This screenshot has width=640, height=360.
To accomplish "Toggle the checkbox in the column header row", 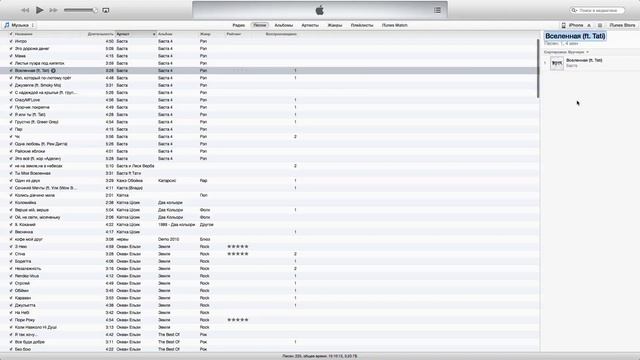I will click(11, 34).
